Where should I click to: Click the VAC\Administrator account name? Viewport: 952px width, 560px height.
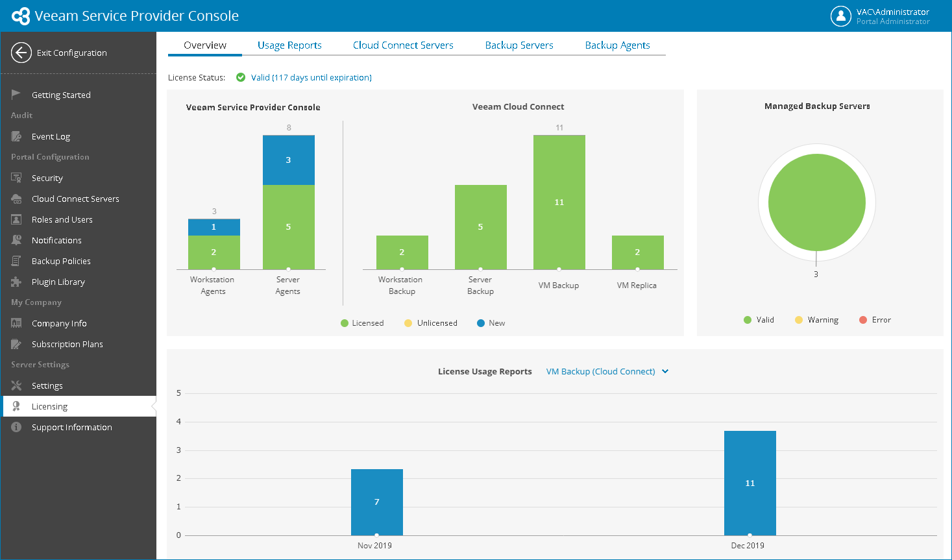[893, 12]
